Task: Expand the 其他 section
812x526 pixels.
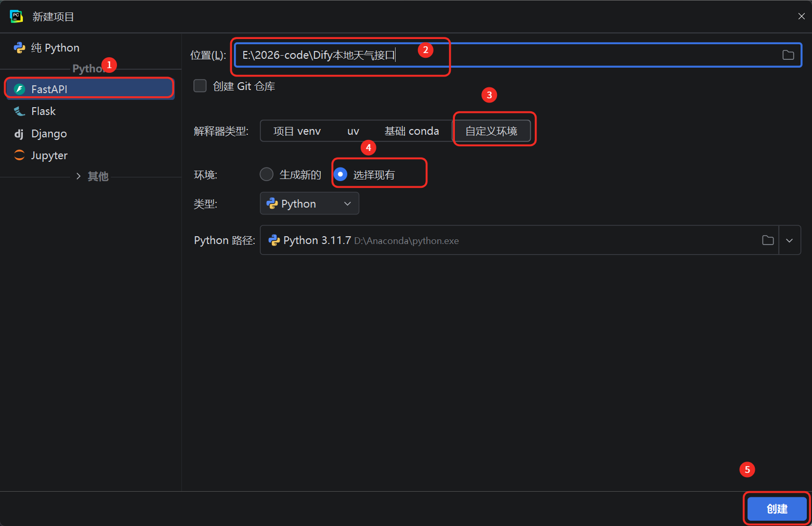Action: coord(78,176)
